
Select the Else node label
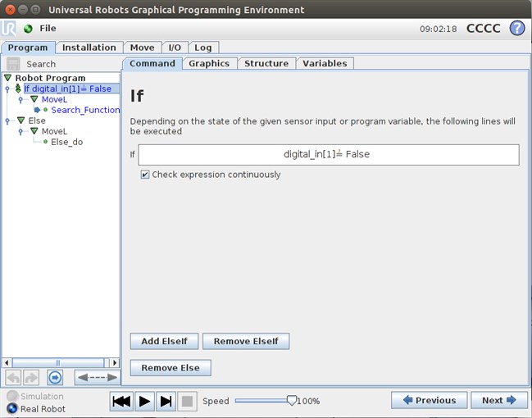pyautogui.click(x=37, y=120)
